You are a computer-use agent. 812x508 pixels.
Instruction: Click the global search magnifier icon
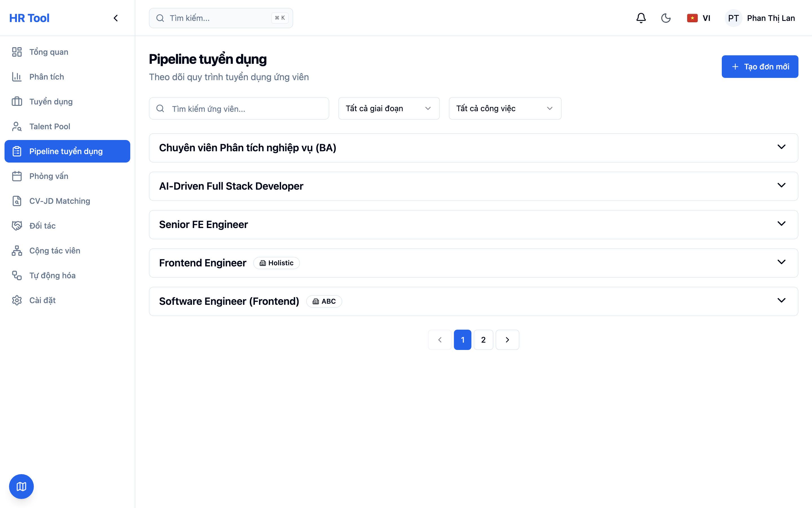[160, 18]
